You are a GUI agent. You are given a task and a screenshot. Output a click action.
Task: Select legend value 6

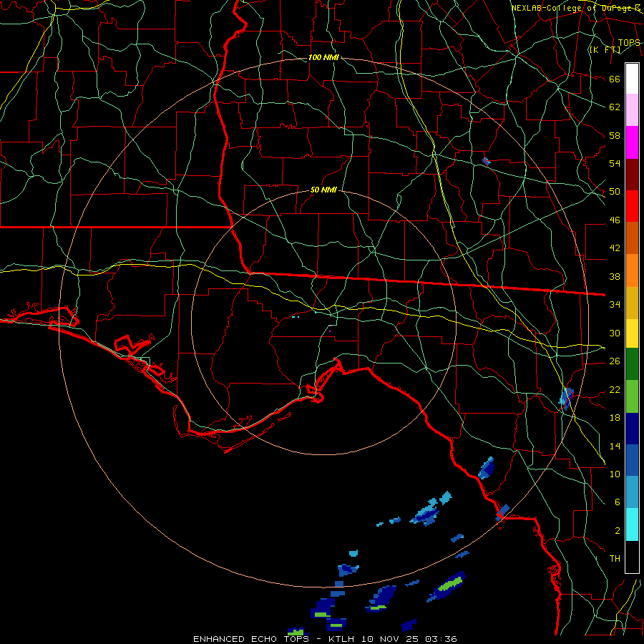coord(617,502)
